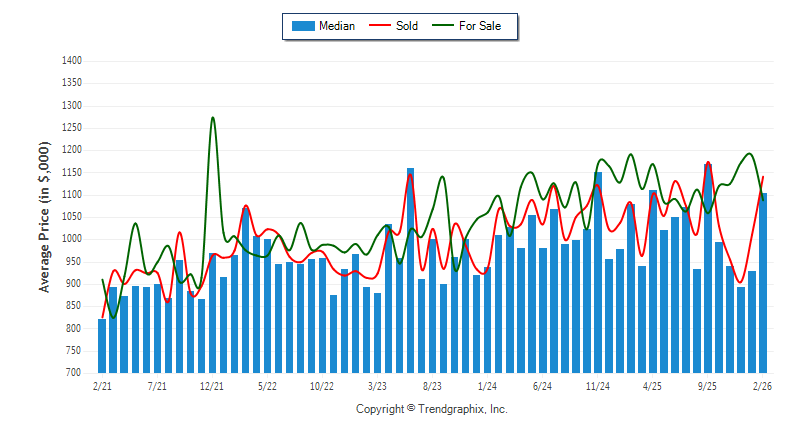This screenshot has width=800, height=434.
Task: Click the red Sold legend line marker
Action: pos(381,26)
